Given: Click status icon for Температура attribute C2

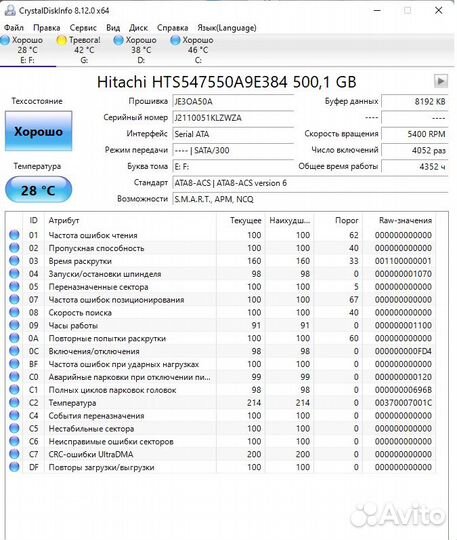Looking at the screenshot, I should coord(14,403).
